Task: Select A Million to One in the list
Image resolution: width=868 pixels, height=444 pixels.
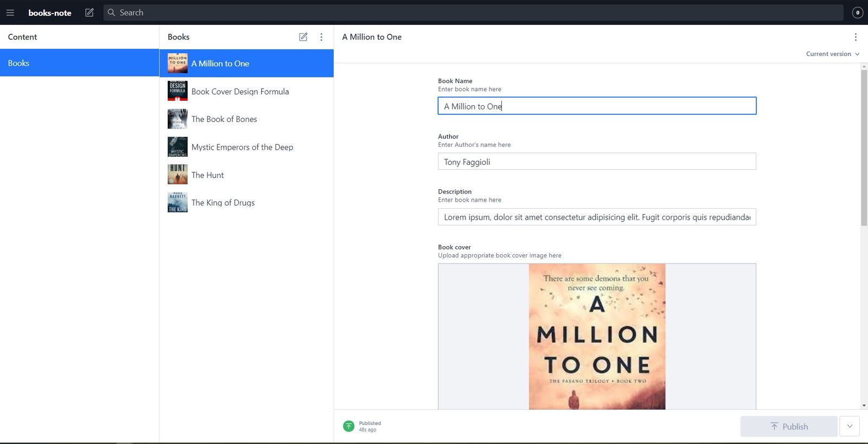Action: point(246,63)
